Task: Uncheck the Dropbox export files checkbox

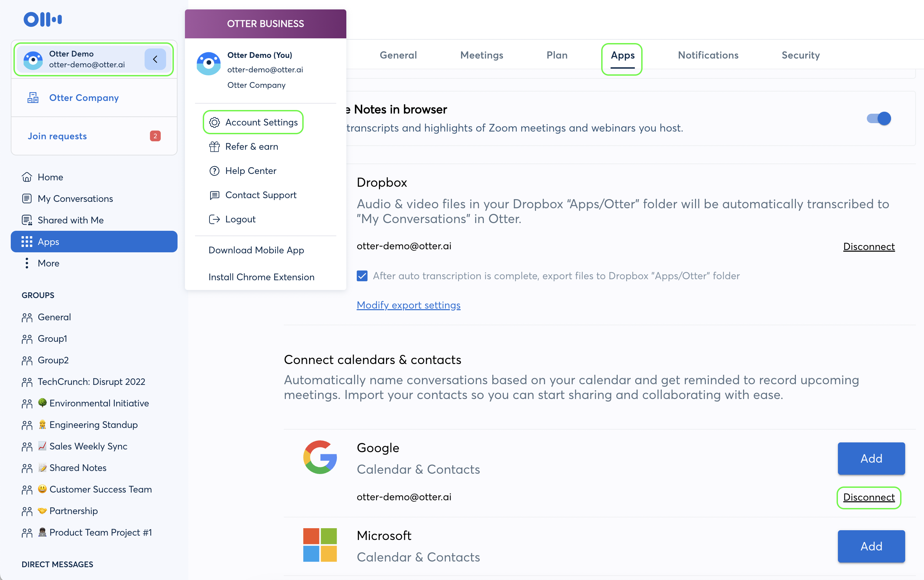Action: coord(362,276)
